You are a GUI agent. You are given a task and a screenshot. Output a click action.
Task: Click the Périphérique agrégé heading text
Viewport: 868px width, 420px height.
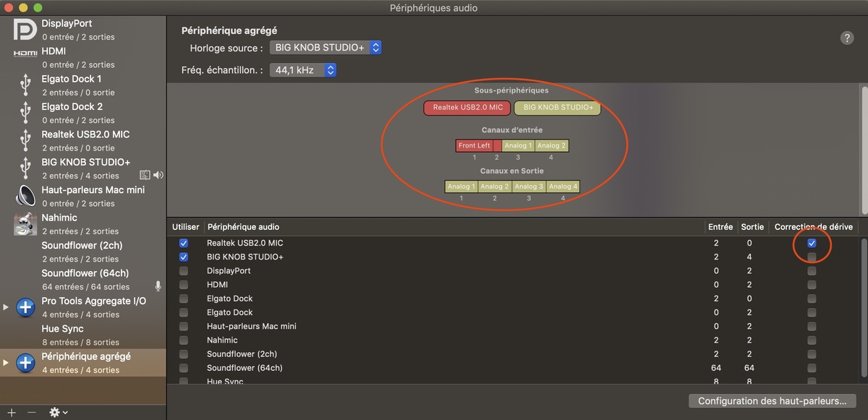pyautogui.click(x=229, y=30)
